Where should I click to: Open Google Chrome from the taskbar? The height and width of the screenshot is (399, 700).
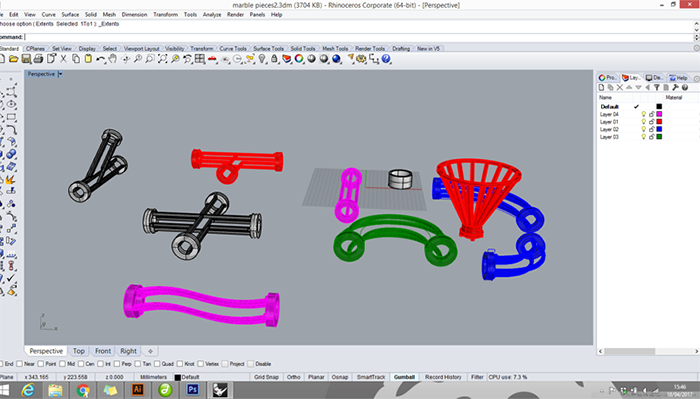point(83,390)
